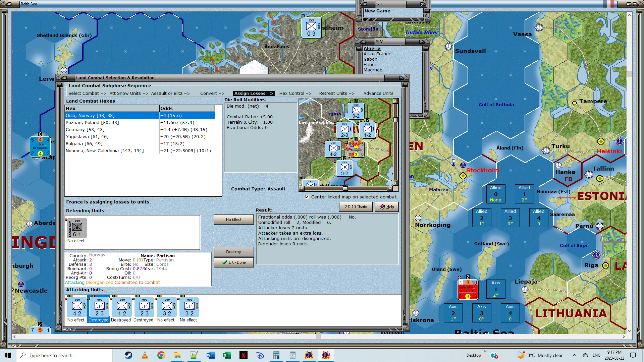Go to Hex Control subphase step
The height and width of the screenshot is (362, 644).
click(x=296, y=94)
